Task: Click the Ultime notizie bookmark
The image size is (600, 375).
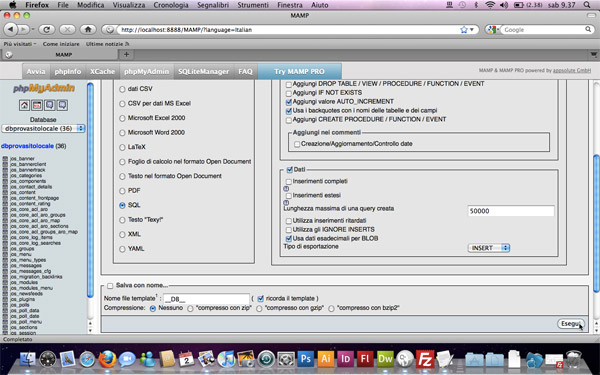Action: click(108, 44)
